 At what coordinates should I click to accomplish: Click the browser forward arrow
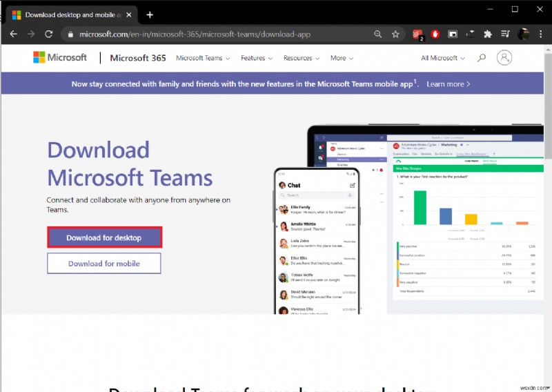31,35
